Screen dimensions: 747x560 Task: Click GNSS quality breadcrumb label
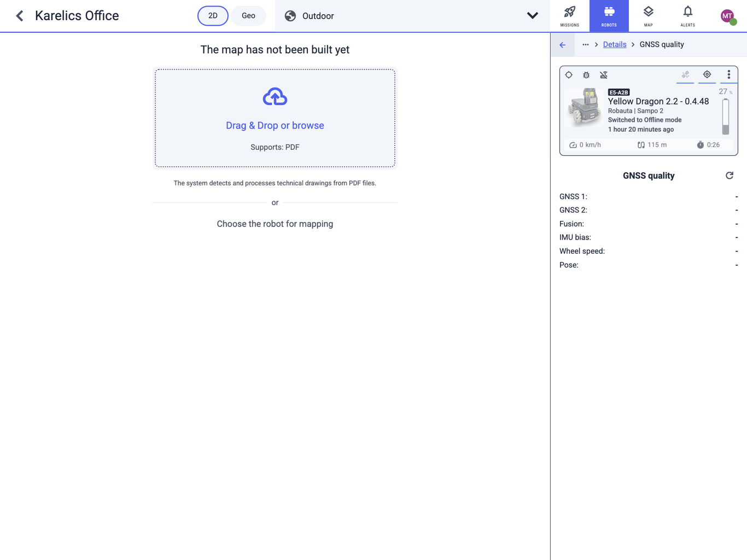point(662,45)
